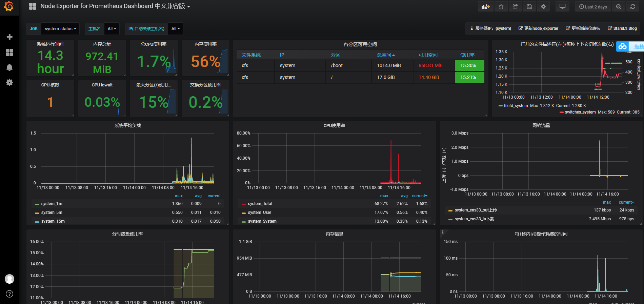
Task: Open the JOB system-status dropdown
Action: coord(60,29)
